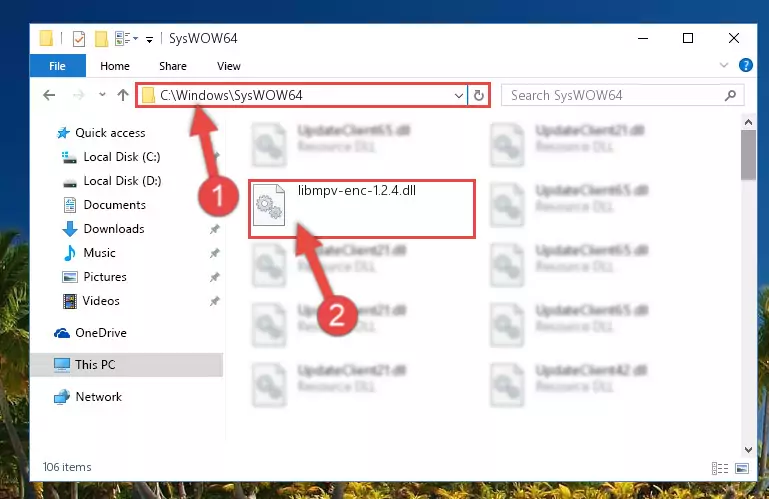This screenshot has height=499, width=769.
Task: Click the Back navigation arrow
Action: pos(49,95)
